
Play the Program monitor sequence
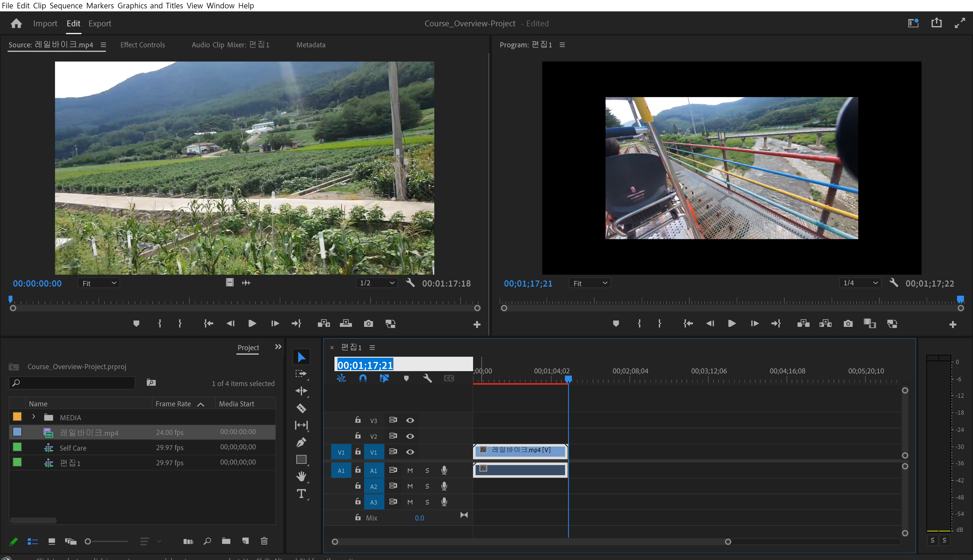[x=732, y=324]
